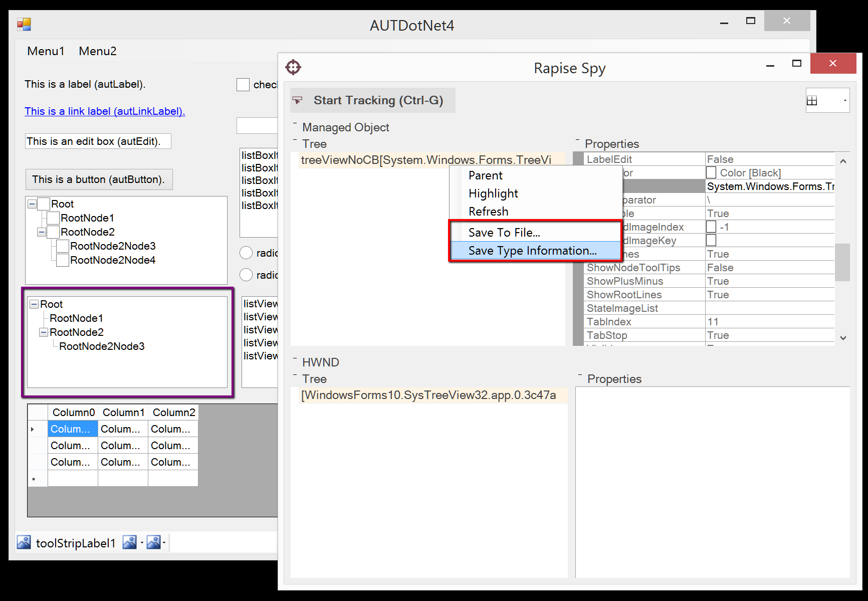Click the Color [Black] swatch in Properties
Viewport: 868px width, 601px height.
pyautogui.click(x=711, y=173)
